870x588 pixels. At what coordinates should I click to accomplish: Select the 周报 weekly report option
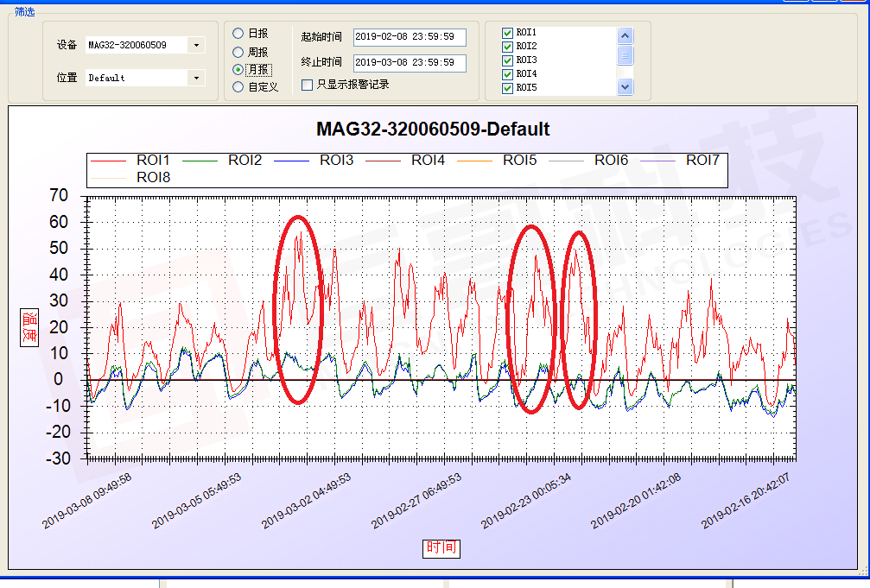point(251,52)
